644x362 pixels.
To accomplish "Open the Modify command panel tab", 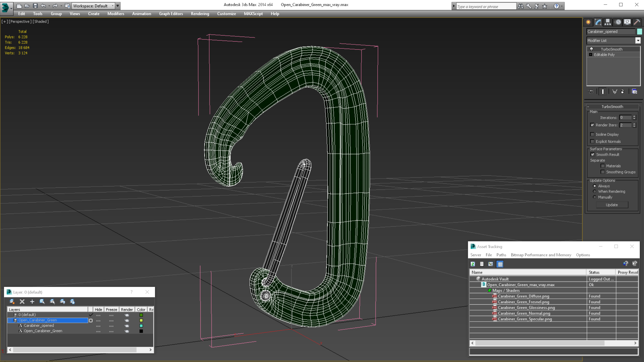I will (598, 22).
